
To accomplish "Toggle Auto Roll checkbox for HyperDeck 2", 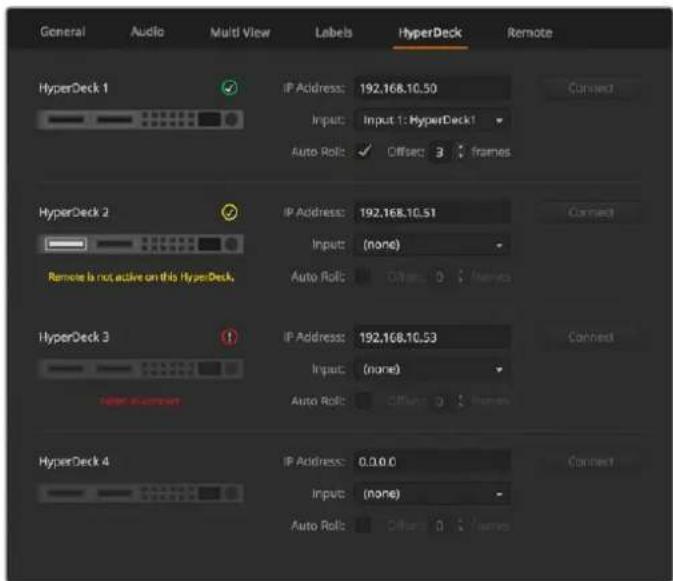I will [364, 276].
